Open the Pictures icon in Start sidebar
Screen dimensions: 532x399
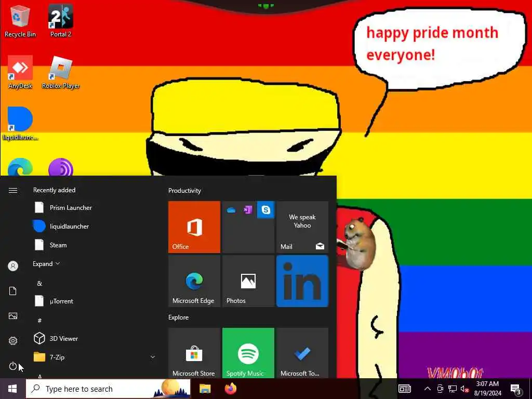tap(13, 316)
